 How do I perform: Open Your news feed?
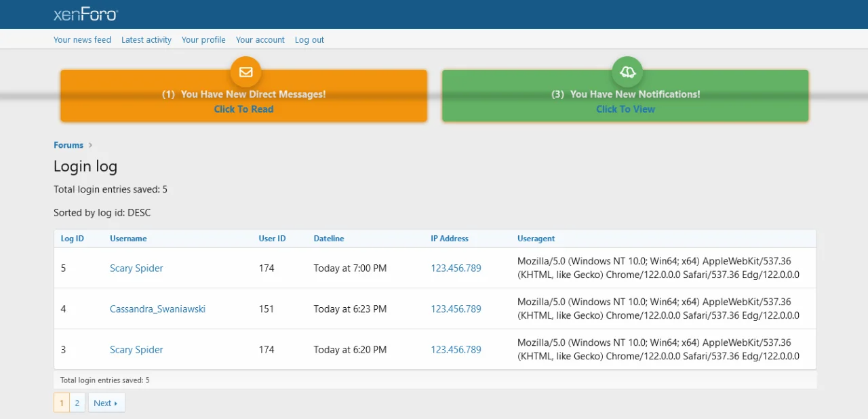point(82,40)
